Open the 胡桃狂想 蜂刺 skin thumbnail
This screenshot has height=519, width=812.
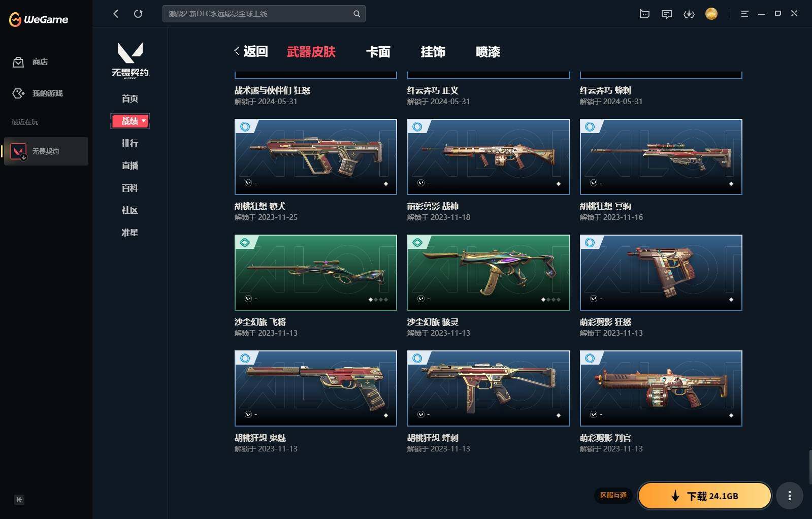tap(489, 388)
